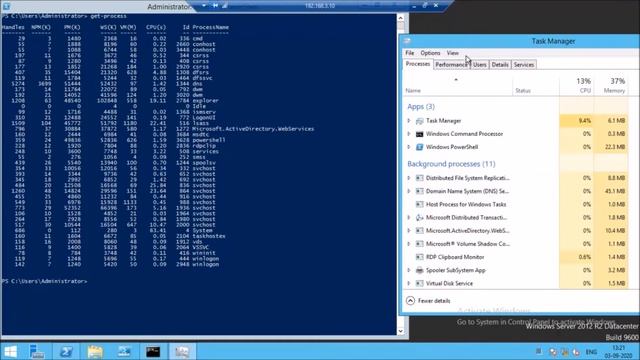The height and width of the screenshot is (360, 640).
Task: Click the connection signal icon on RDP bar
Action: tap(224, 5)
